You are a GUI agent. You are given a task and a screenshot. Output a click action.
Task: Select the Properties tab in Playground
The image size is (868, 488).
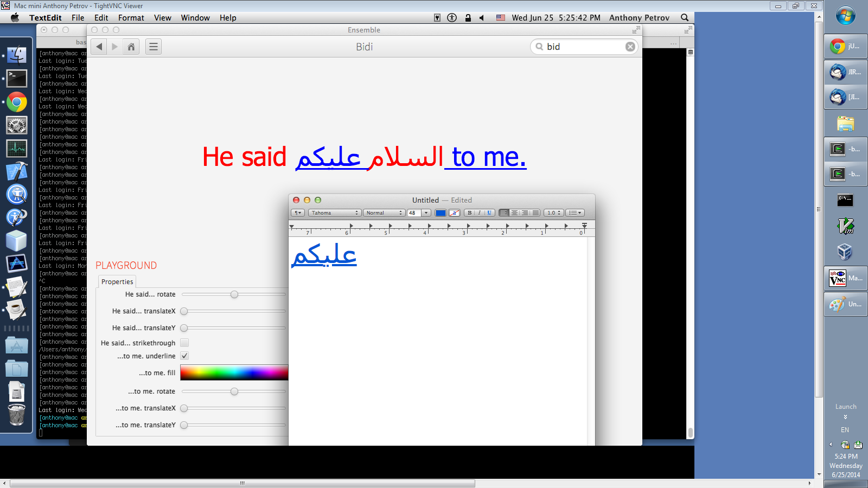(x=117, y=281)
